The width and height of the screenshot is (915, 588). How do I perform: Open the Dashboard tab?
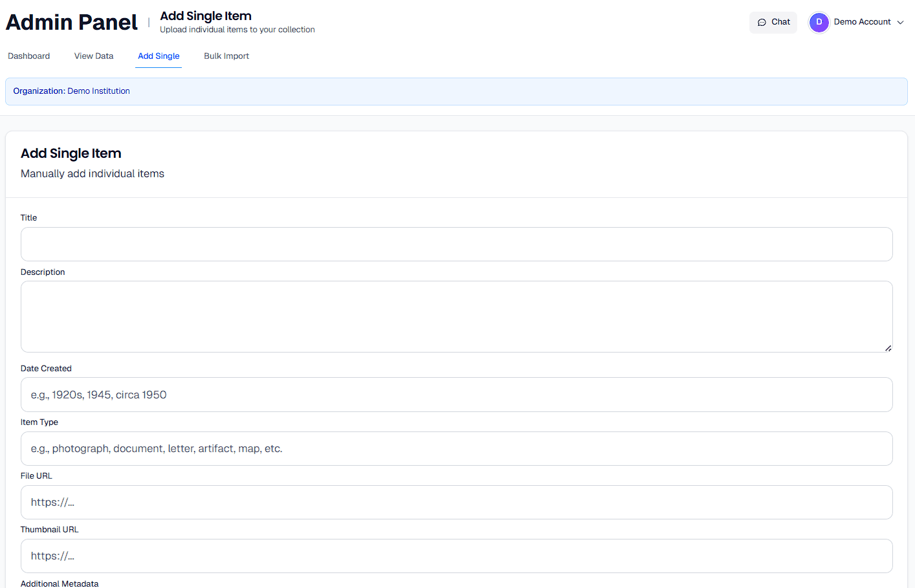28,56
